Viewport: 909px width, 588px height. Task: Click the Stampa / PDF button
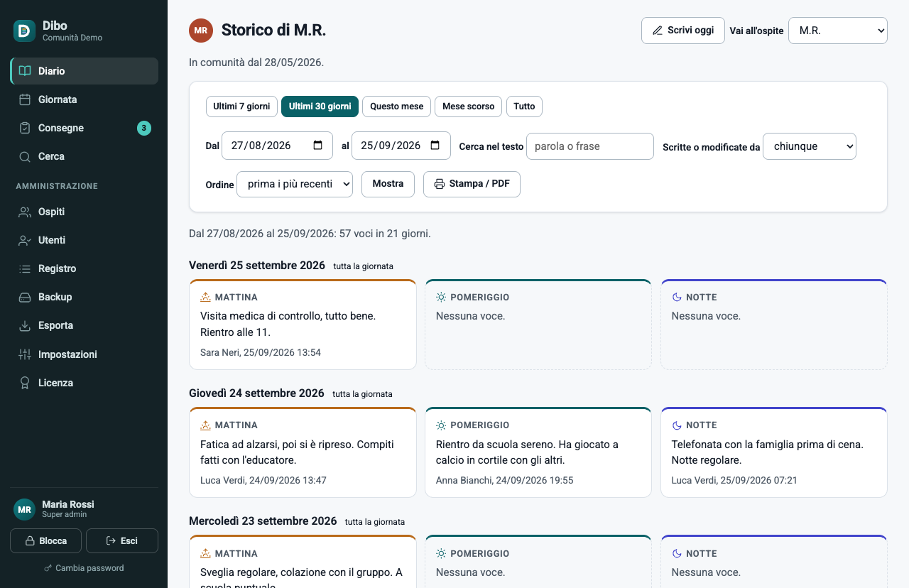coord(472,184)
